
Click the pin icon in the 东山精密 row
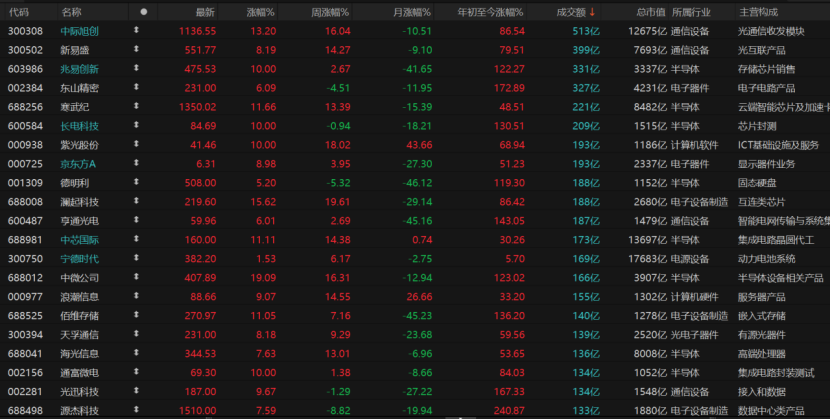[x=136, y=88]
